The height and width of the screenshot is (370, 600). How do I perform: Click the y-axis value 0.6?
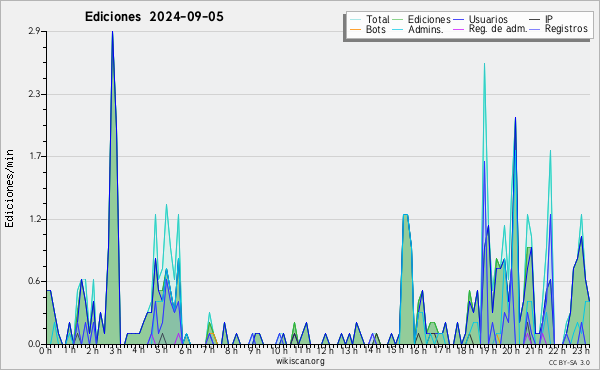pos(34,282)
